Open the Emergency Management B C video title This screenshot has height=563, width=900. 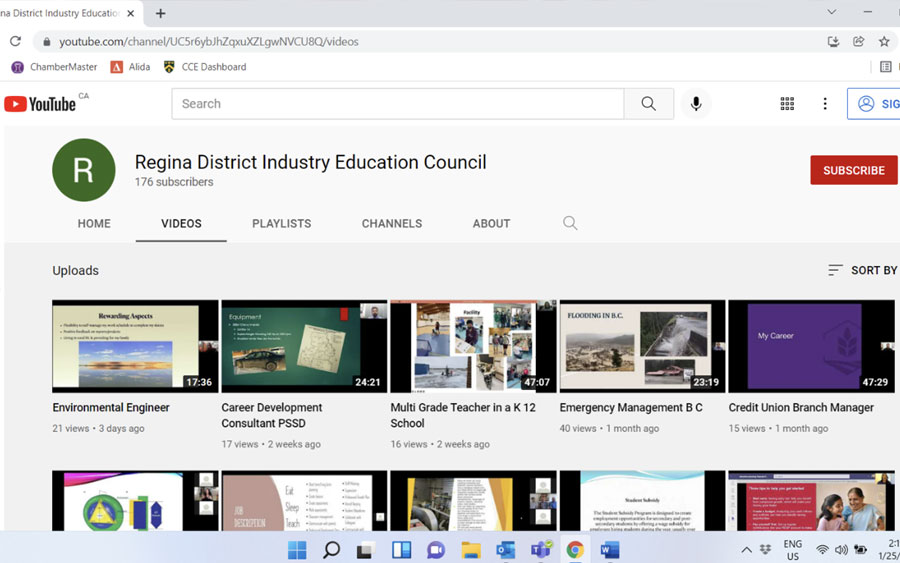click(x=631, y=408)
